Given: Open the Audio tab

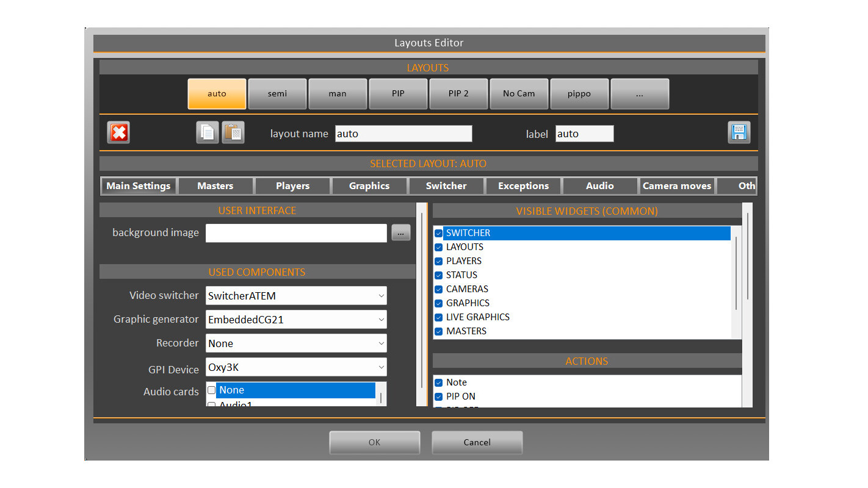Looking at the screenshot, I should click(x=600, y=186).
